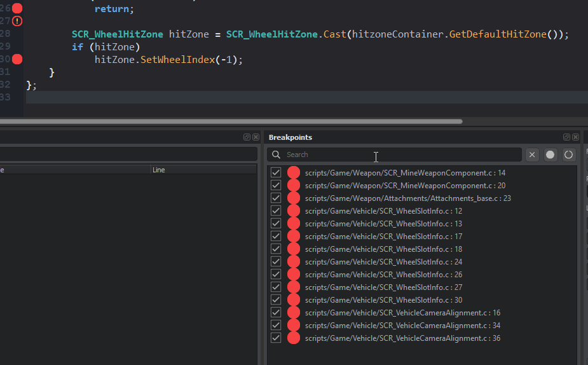Screen dimensions: 588x365
Task: Click the magnifier icon in breakpoint search
Action: point(277,155)
